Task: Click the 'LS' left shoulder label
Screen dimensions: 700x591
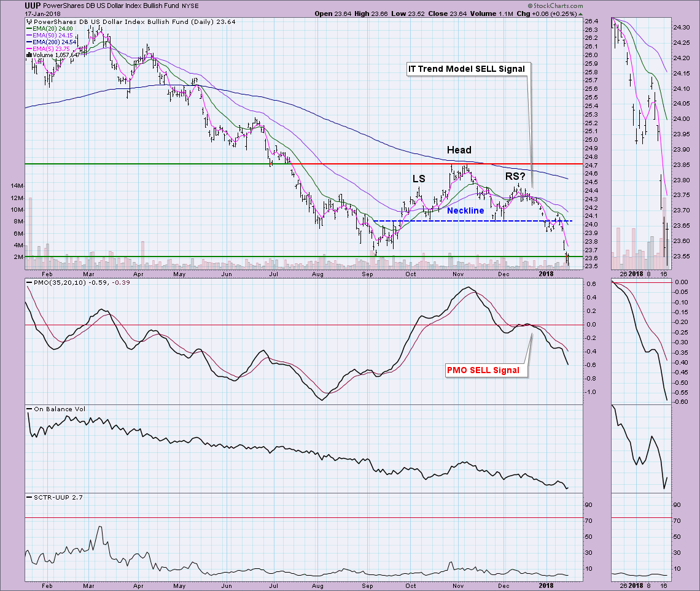Action: (x=419, y=179)
